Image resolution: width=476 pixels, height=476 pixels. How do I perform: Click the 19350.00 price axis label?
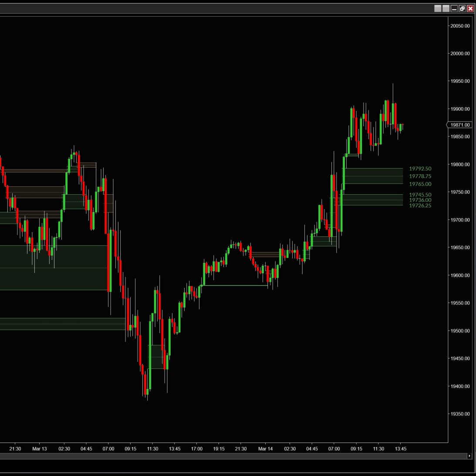click(x=460, y=414)
